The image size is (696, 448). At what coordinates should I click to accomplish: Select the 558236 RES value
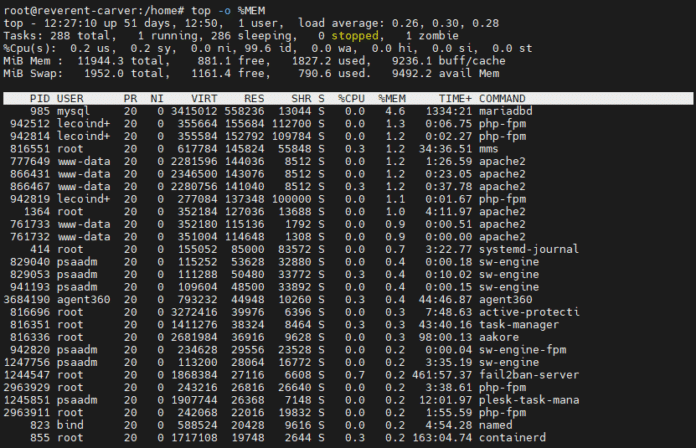click(244, 111)
